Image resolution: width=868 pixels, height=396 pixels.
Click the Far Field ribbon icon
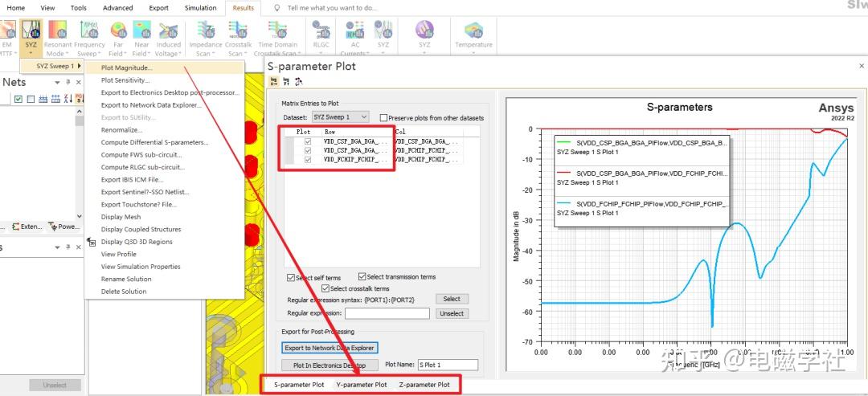[118, 30]
